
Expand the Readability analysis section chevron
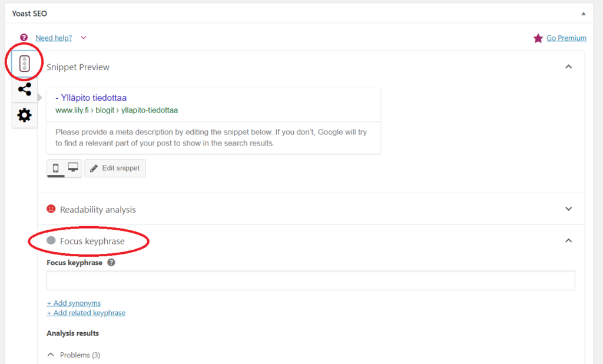pos(568,209)
